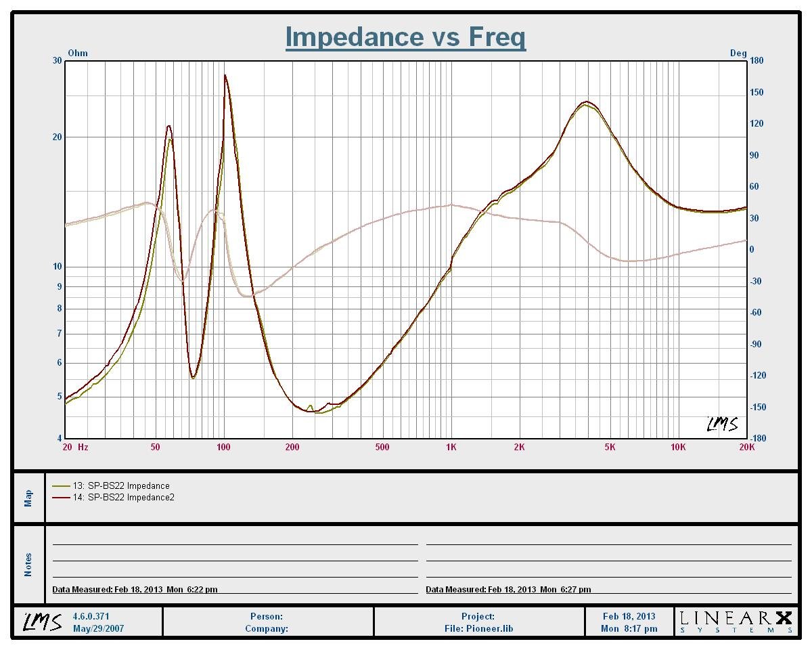Click the dark red line next to legend entry 14

pyautogui.click(x=61, y=498)
